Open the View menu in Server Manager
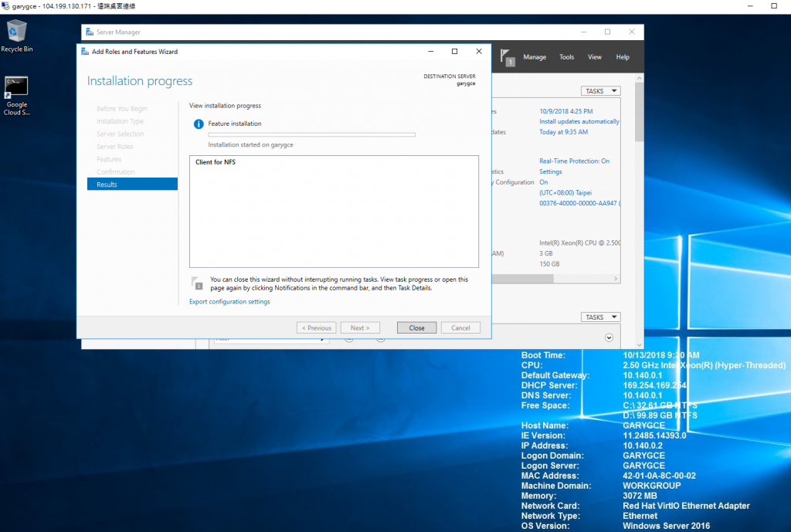The width and height of the screenshot is (791, 532). [594, 57]
